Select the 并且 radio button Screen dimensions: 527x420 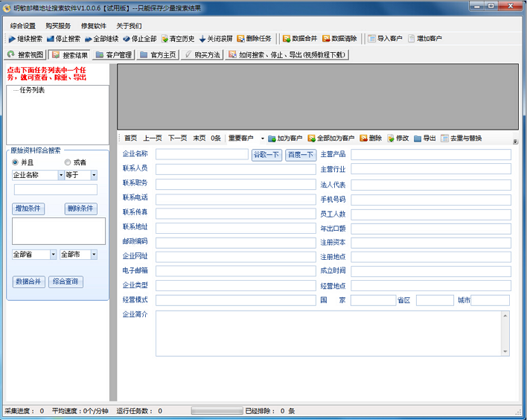(x=15, y=162)
